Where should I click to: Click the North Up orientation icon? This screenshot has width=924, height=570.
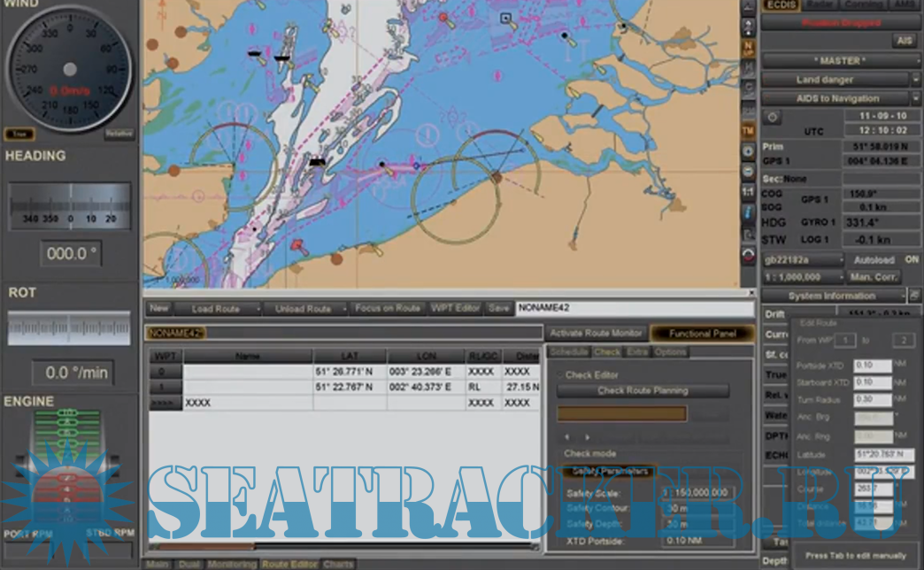749,46
